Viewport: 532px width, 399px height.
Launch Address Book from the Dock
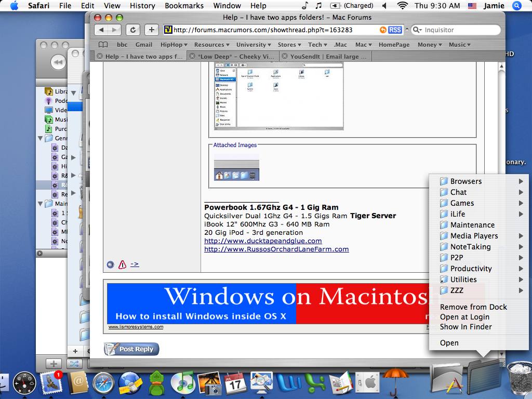[78, 383]
